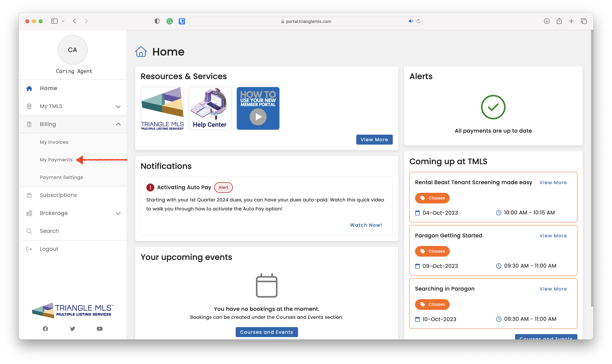
Task: Open the privacy shield icon
Action: click(157, 21)
